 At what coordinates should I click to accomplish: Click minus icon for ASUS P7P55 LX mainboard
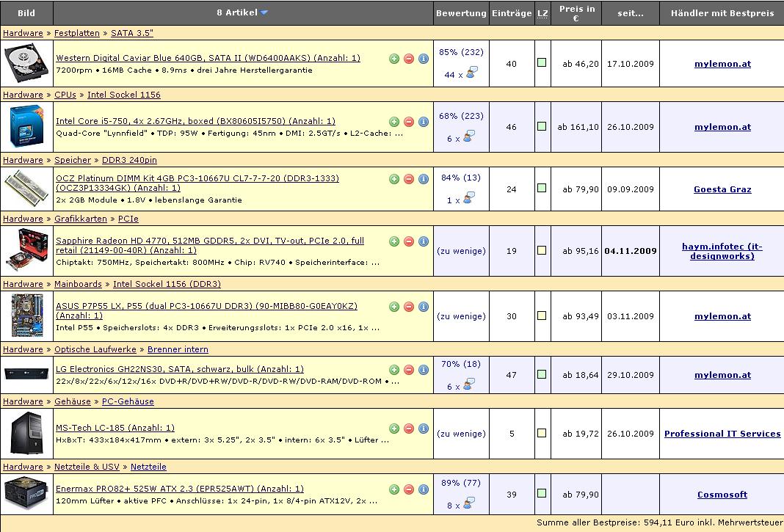pyautogui.click(x=408, y=307)
